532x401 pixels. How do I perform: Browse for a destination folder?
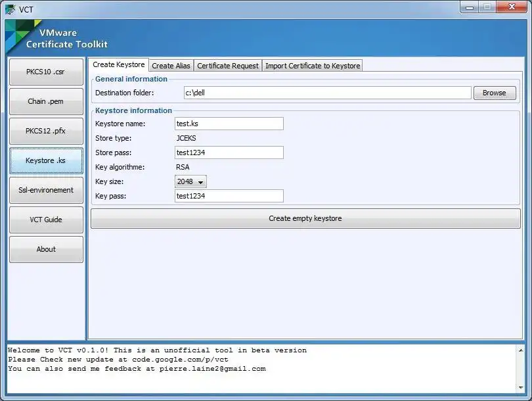[495, 93]
